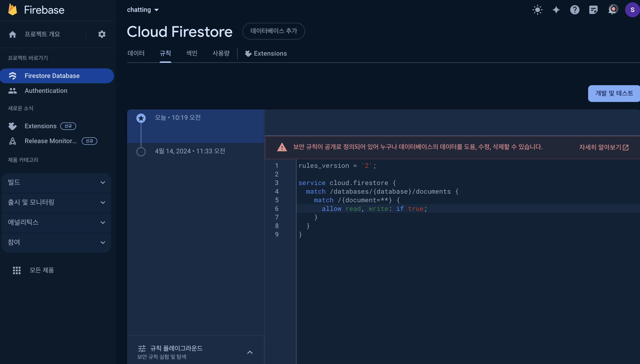This screenshot has height=364, width=640.
Task: Click the Firebase logo icon
Action: pyautogui.click(x=13, y=10)
